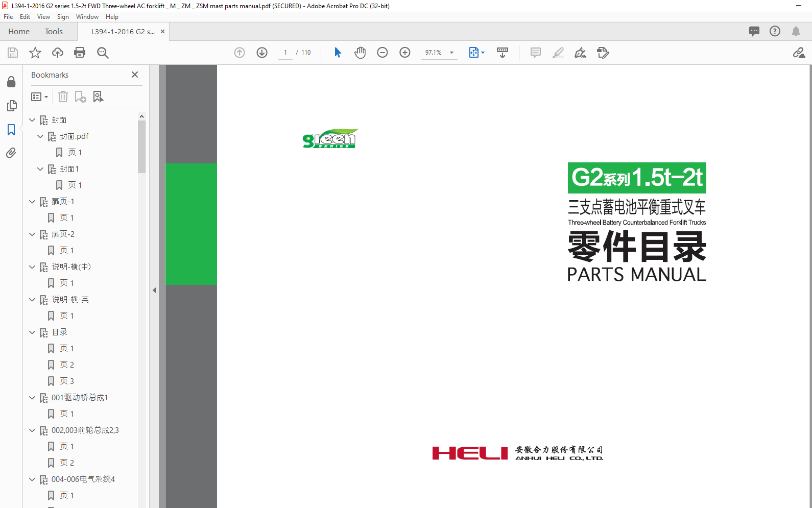Select 页 2 under 目录 bookmark
Viewport: 812px width, 508px height.
(67, 365)
